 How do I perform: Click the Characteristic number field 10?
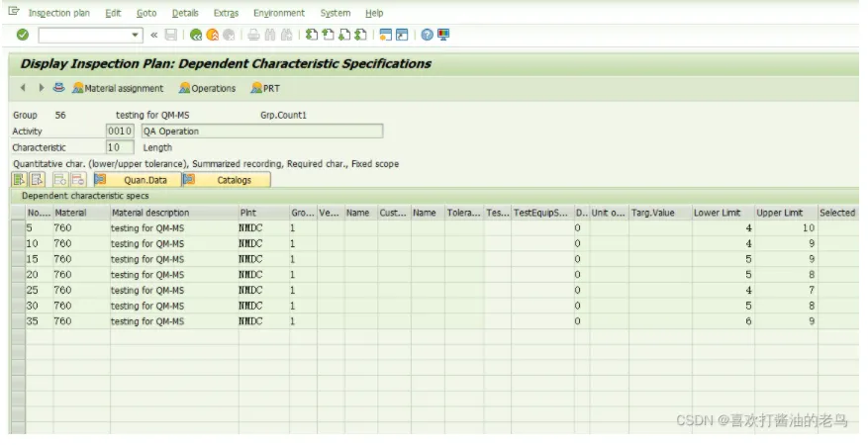point(120,147)
